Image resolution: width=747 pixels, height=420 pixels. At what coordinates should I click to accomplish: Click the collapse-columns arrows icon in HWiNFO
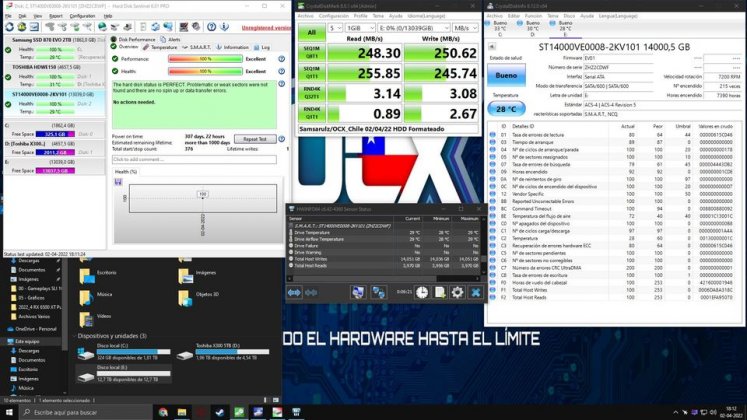click(311, 292)
